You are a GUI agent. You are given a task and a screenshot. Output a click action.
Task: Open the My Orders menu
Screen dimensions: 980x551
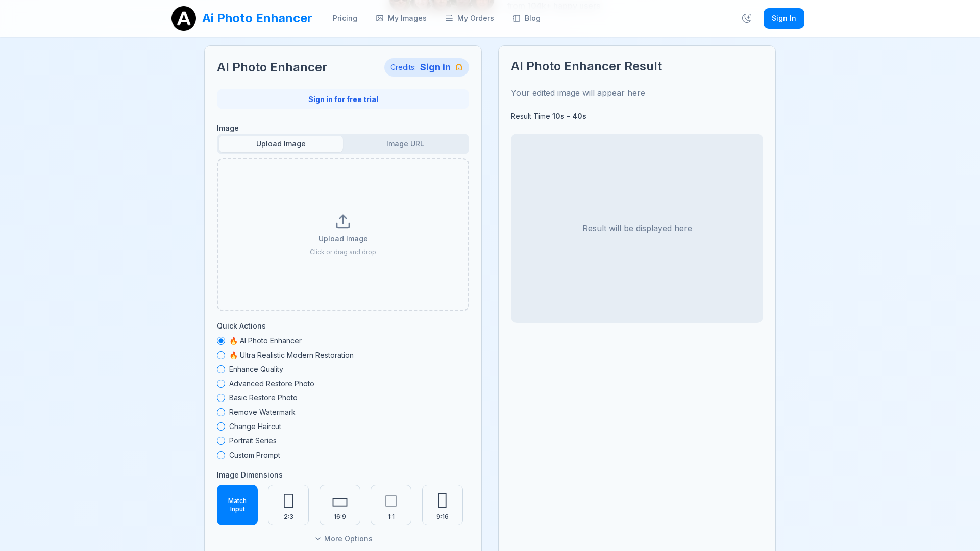click(x=470, y=18)
